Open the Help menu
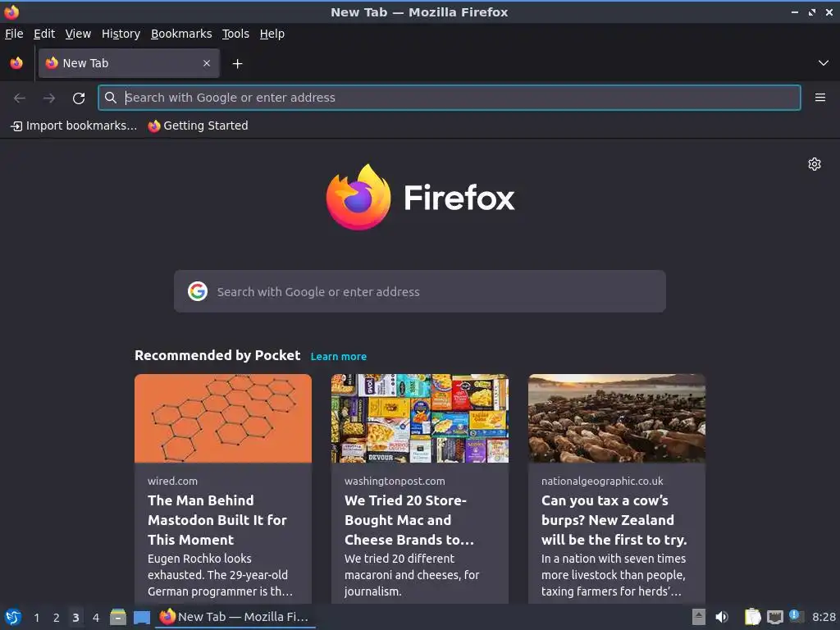This screenshot has width=840, height=630. coord(272,34)
